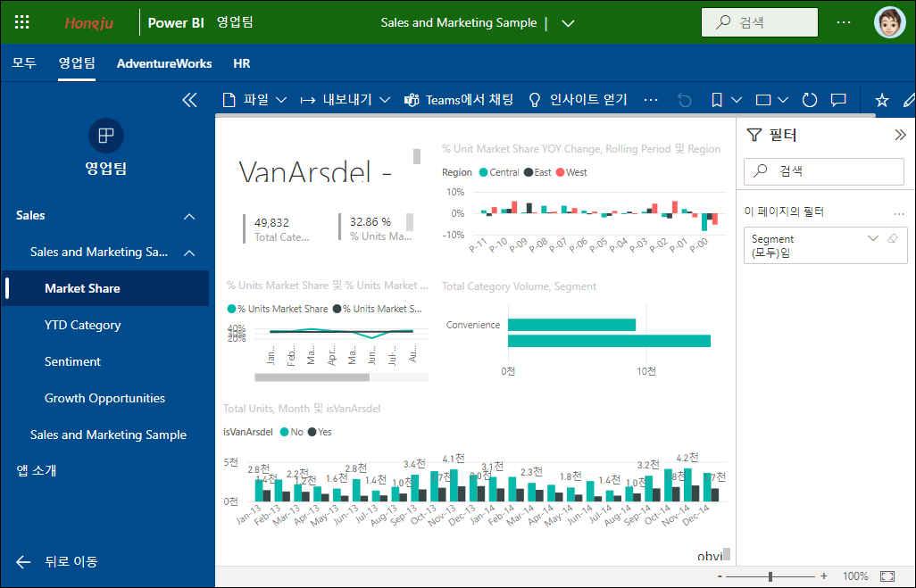Image resolution: width=916 pixels, height=588 pixels.
Task: Click the Convenience upper bar
Action: click(571, 325)
